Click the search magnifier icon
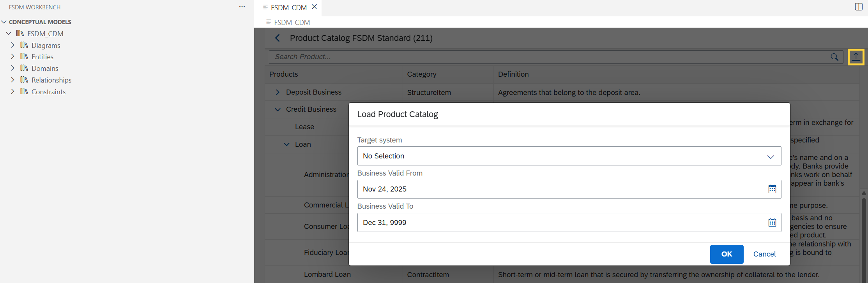Image resolution: width=868 pixels, height=283 pixels. 834,57
